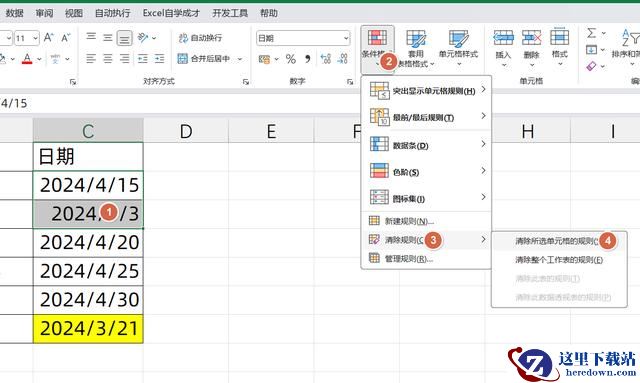Increase font size with the larger A icon

[x=49, y=38]
